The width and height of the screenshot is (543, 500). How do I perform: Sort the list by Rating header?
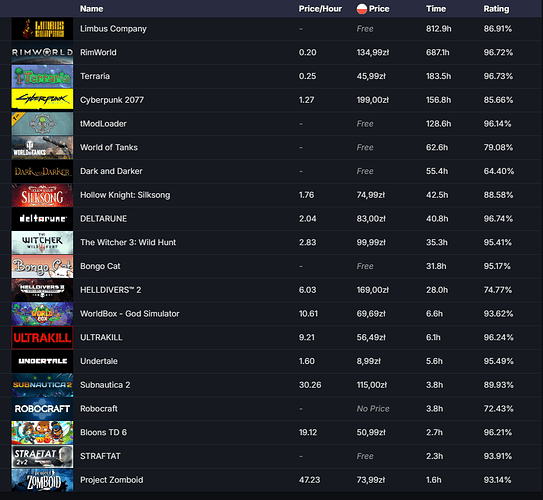point(496,9)
